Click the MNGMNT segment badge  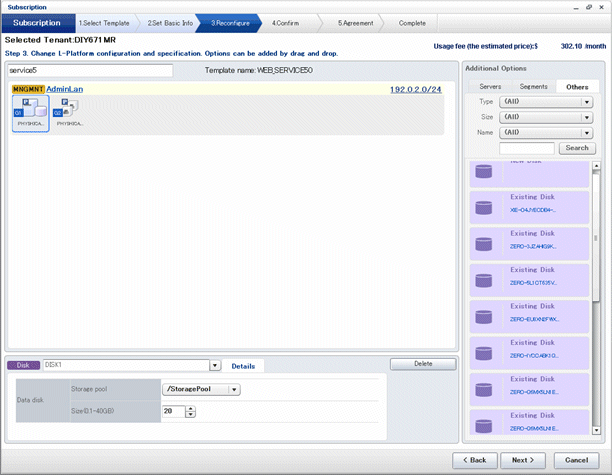pyautogui.click(x=28, y=89)
